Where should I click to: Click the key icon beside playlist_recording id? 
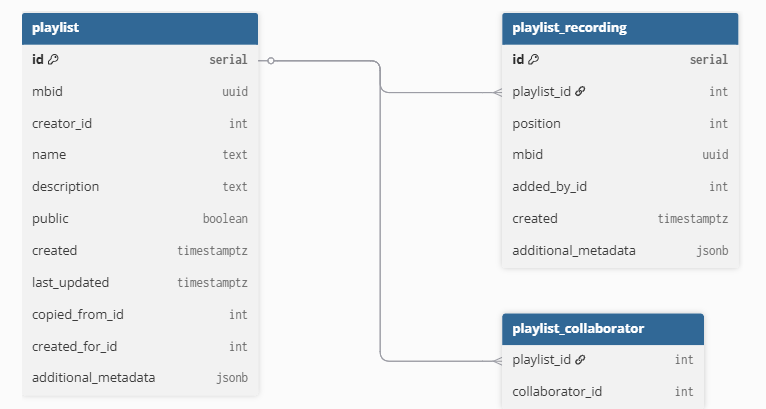533,60
